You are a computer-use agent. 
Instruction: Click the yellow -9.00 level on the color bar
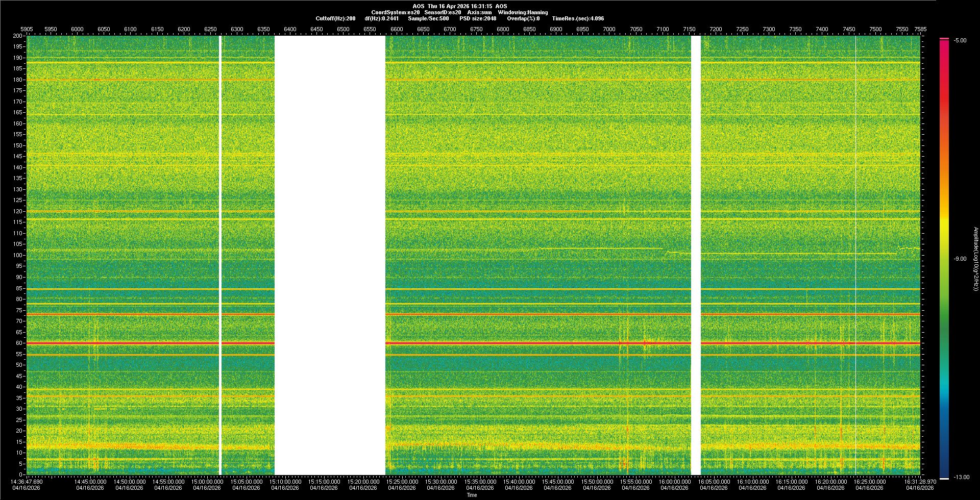point(944,259)
